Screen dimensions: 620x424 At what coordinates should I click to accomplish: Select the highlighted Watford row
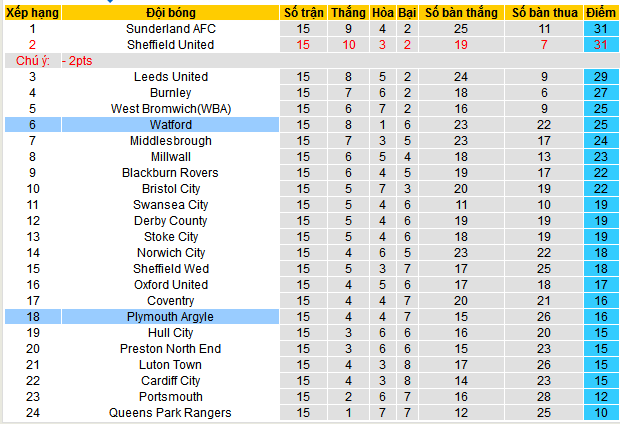pos(170,125)
